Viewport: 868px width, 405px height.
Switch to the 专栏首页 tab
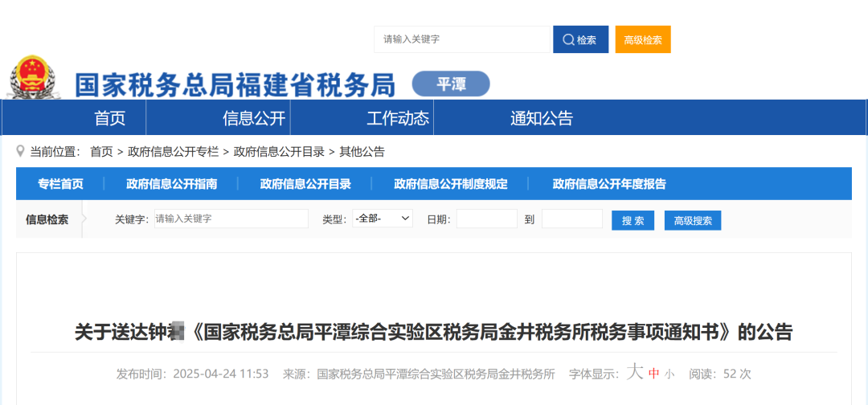click(60, 184)
